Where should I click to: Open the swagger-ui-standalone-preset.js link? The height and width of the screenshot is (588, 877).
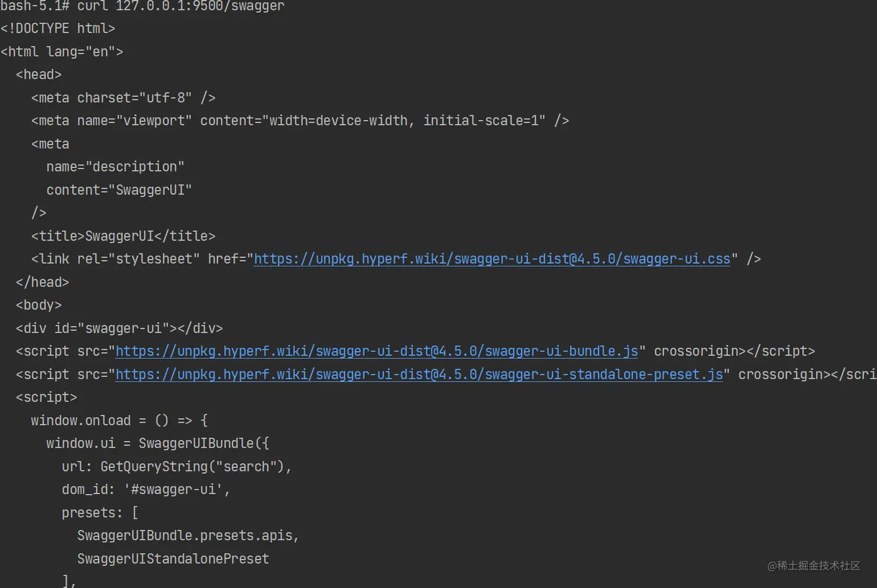click(419, 374)
